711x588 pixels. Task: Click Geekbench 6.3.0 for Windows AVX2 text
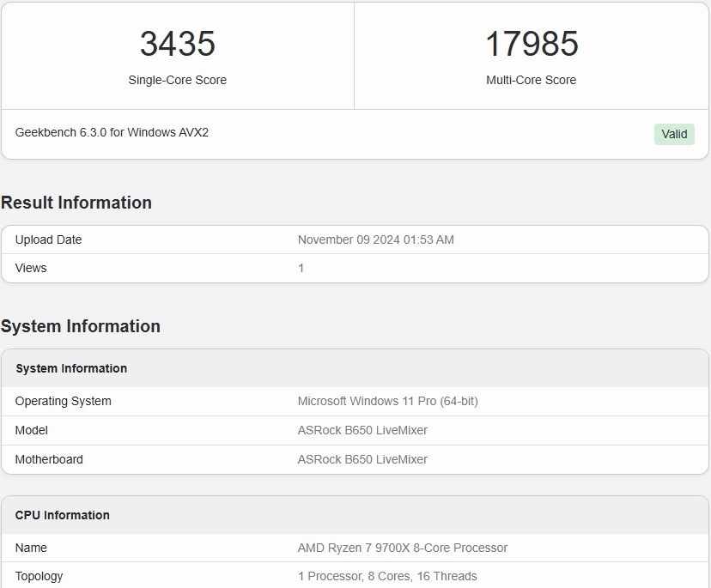[112, 132]
